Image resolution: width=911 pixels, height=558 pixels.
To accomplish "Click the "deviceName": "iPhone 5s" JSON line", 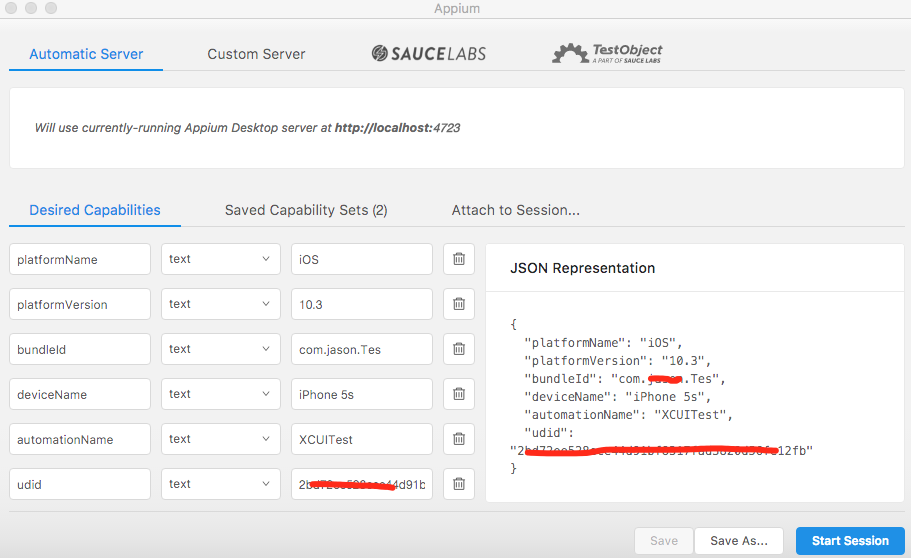I will 618,397.
